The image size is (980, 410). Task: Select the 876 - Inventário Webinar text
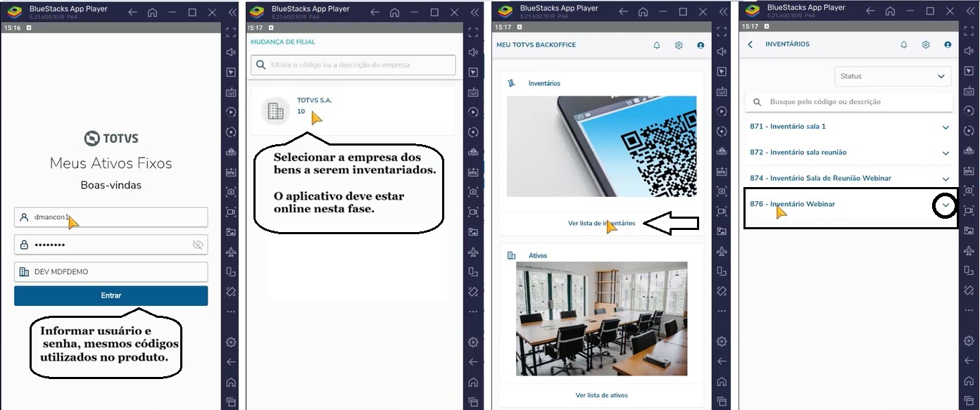tap(793, 204)
